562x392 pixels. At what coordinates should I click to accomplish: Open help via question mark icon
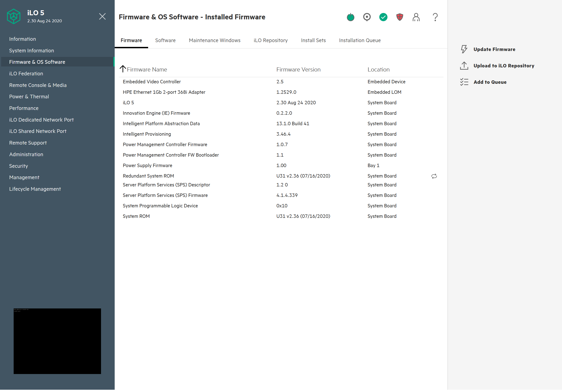[x=435, y=17]
